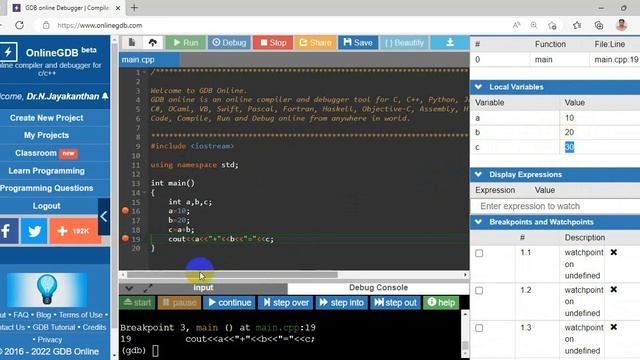Image resolution: width=640 pixels, height=360 pixels.
Task: Open My Projects
Action: click(46, 136)
